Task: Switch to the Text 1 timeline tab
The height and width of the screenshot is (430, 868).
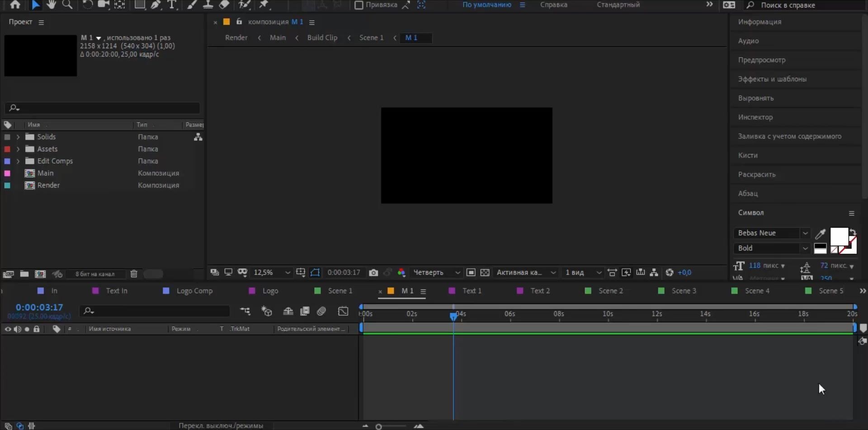Action: click(472, 291)
